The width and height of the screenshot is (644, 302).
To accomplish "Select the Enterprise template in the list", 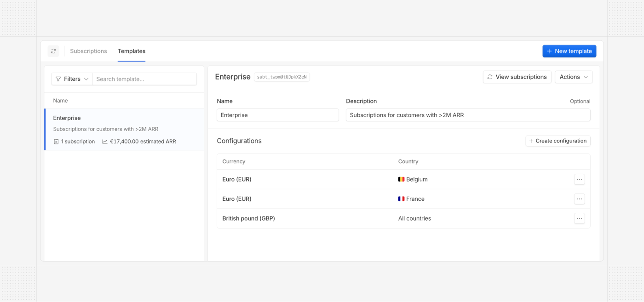I will pyautogui.click(x=124, y=129).
